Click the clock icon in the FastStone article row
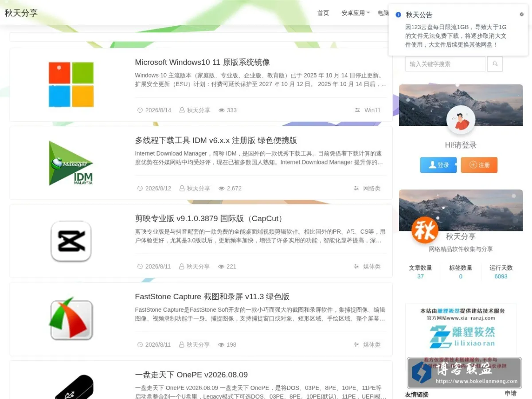This screenshot has width=532, height=399. pos(140,344)
